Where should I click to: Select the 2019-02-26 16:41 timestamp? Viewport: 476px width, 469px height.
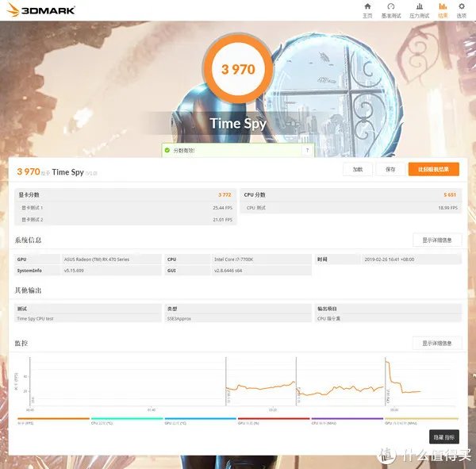[390, 259]
